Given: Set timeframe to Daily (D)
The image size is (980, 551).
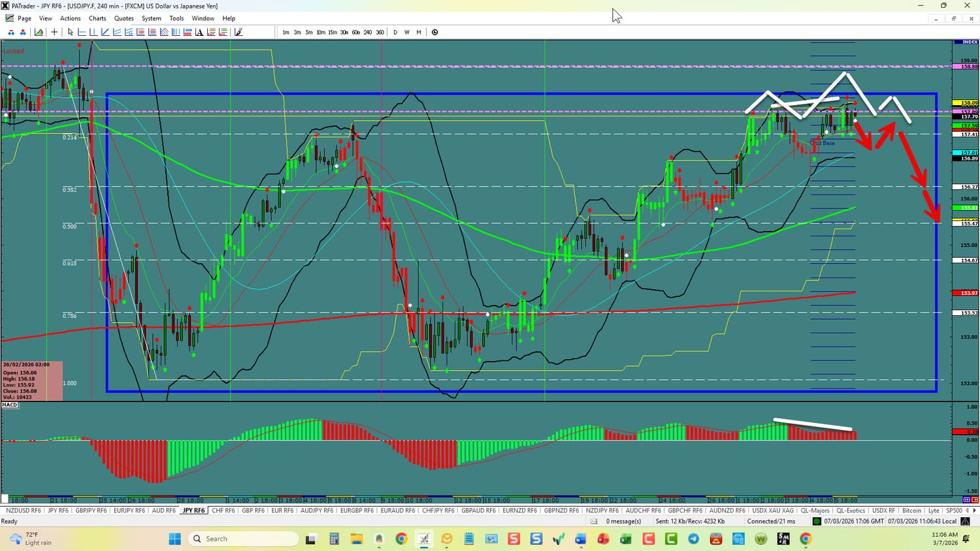Looking at the screenshot, I should [x=395, y=32].
